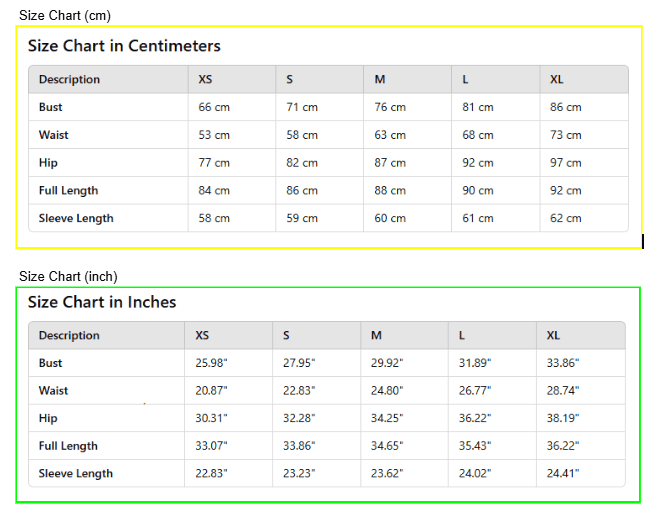Select the 24.41" Sleeve Length value under XL
The height and width of the screenshot is (511, 658).
[x=562, y=473]
